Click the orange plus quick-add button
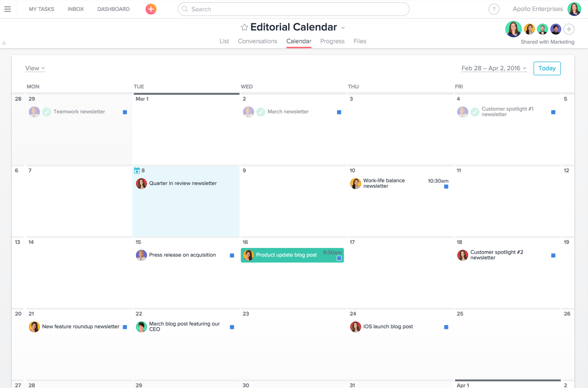This screenshot has width=588, height=388. tap(151, 9)
